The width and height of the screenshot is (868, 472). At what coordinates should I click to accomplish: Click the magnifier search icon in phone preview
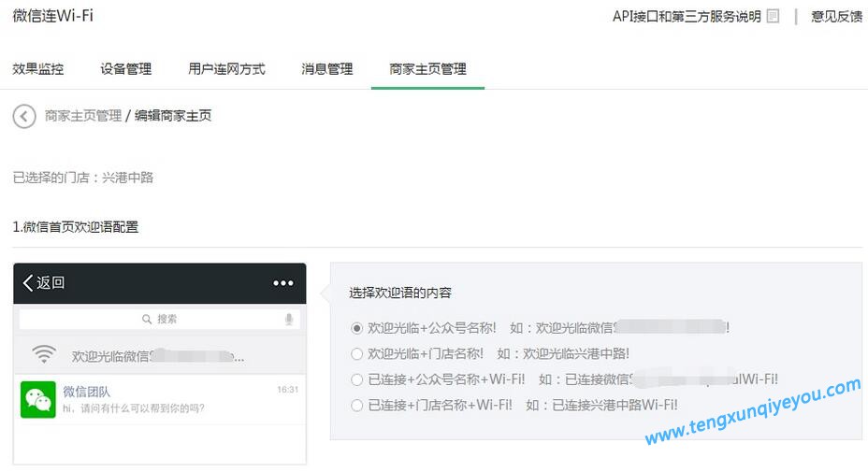pyautogui.click(x=147, y=320)
